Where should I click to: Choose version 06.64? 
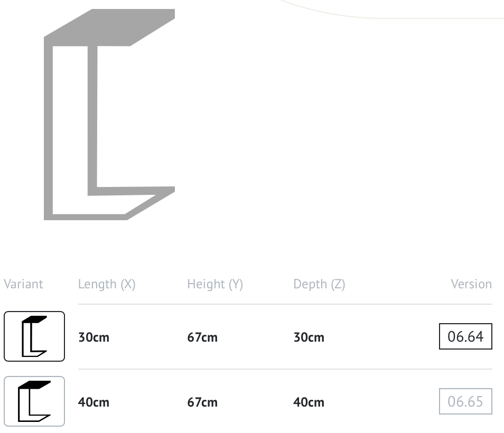[465, 336]
